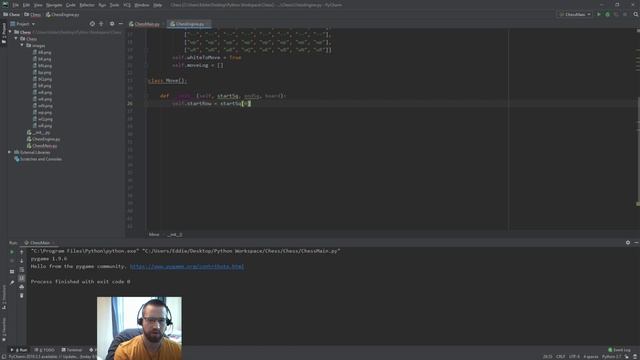This screenshot has width=640, height=360.
Task: Click the ChessEngine.py breadcrumb in navigation bar
Action: [62, 14]
